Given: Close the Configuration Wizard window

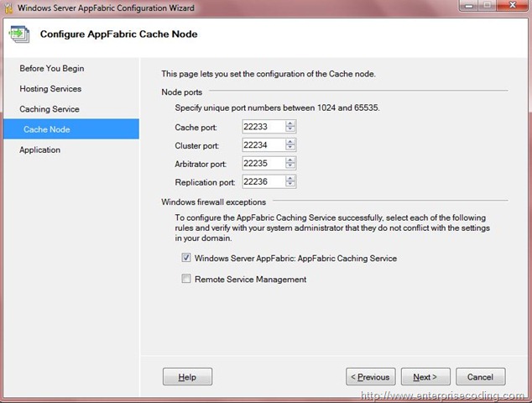Looking at the screenshot, I should click(x=513, y=5).
